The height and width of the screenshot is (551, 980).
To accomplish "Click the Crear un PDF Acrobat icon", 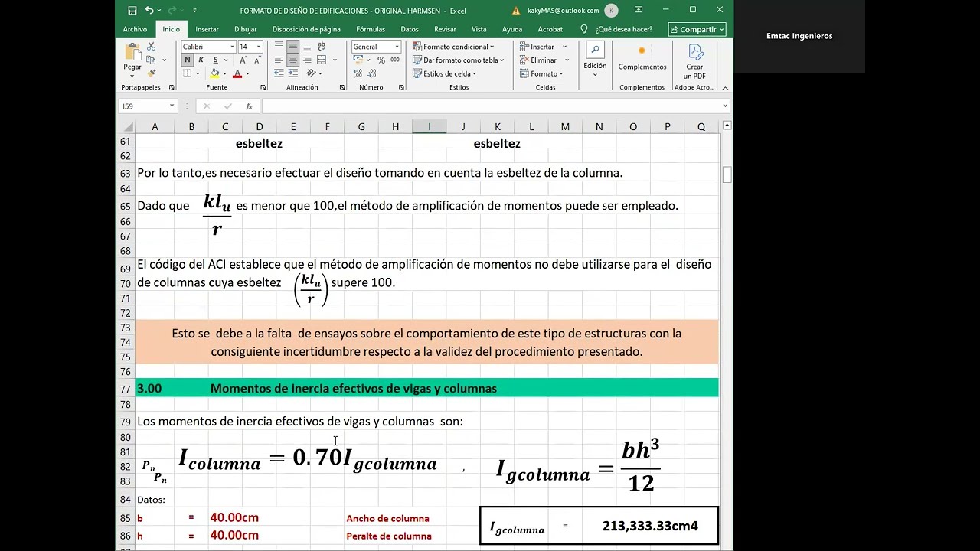I will pyautogui.click(x=694, y=61).
